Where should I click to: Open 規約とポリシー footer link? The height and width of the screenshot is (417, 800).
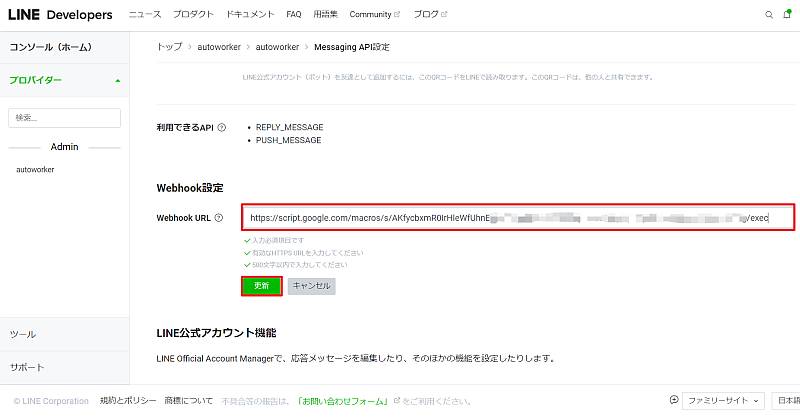point(128,401)
